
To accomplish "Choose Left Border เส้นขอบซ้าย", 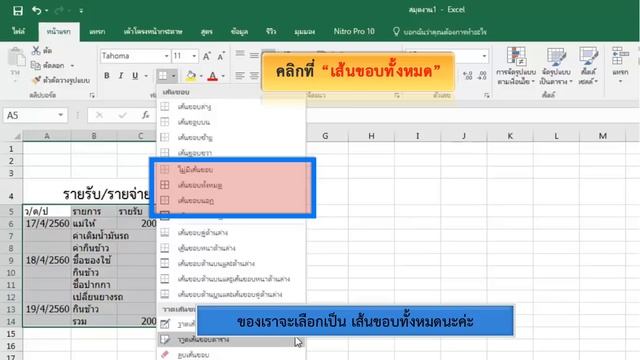I will click(231, 138).
